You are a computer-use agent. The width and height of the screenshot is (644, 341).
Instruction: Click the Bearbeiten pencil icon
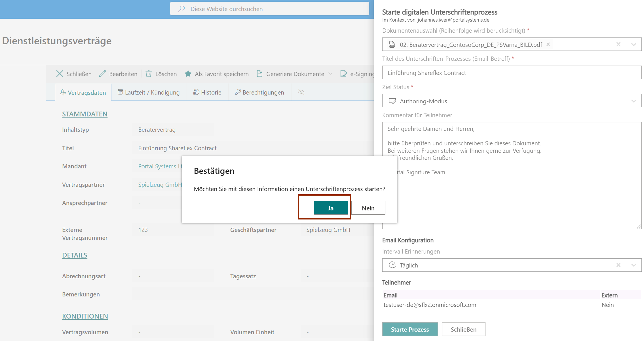tap(102, 74)
